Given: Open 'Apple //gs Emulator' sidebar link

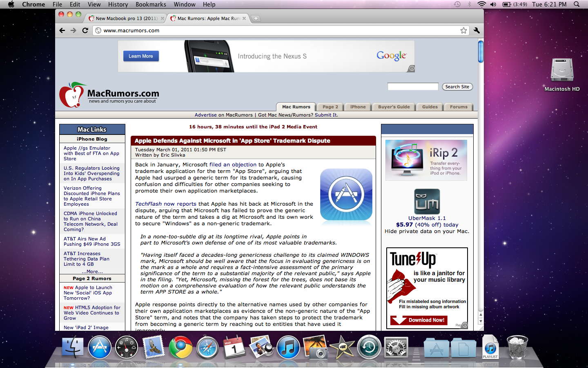Looking at the screenshot, I should click(91, 153).
